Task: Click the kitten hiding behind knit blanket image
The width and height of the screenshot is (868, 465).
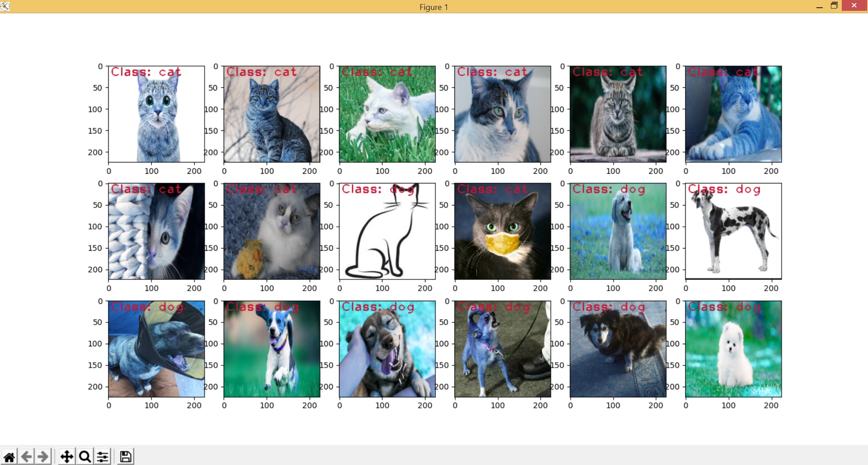Action: (x=156, y=231)
